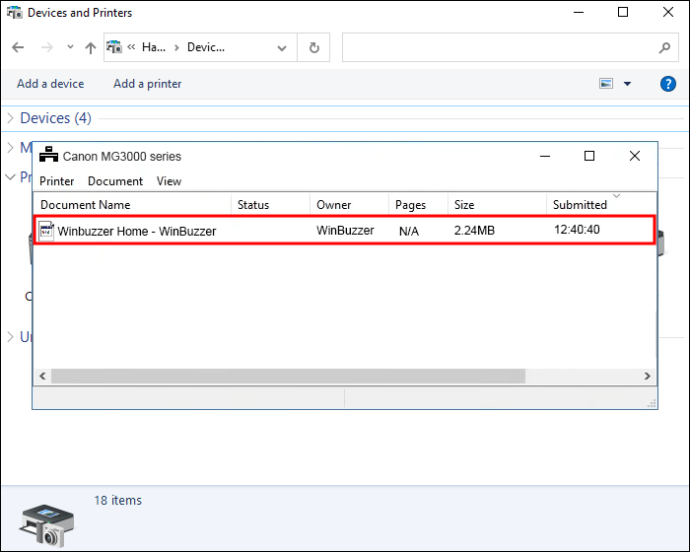Click the Devices and Printers title bar icon
The image size is (690, 552).
coord(15,12)
